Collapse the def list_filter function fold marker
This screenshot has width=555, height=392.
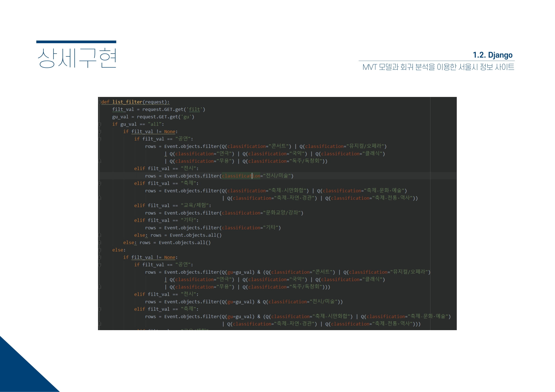coord(100,102)
